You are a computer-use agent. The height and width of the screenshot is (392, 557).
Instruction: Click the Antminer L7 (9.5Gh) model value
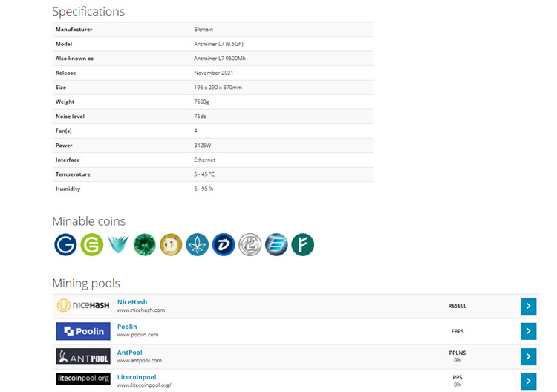pos(218,44)
